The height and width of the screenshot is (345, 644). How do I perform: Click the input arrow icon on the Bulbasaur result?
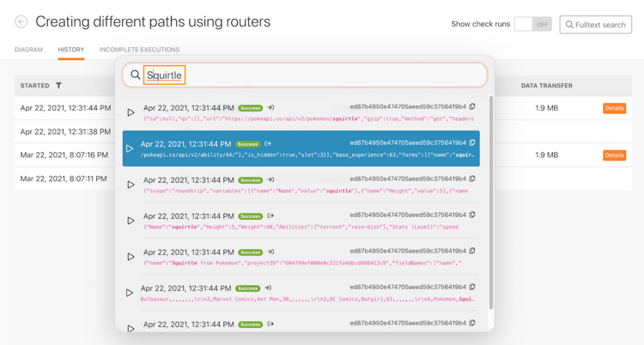tap(268, 287)
